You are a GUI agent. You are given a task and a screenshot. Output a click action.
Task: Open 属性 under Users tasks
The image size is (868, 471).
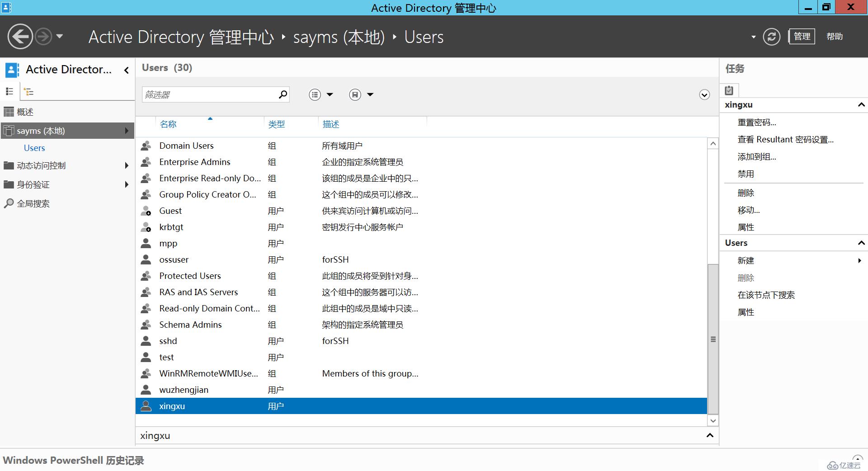pyautogui.click(x=746, y=312)
